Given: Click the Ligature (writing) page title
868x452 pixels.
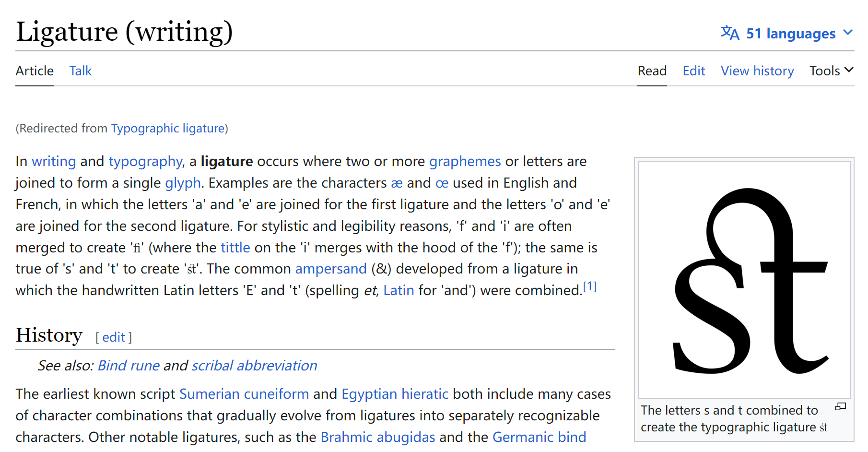Looking at the screenshot, I should [124, 32].
